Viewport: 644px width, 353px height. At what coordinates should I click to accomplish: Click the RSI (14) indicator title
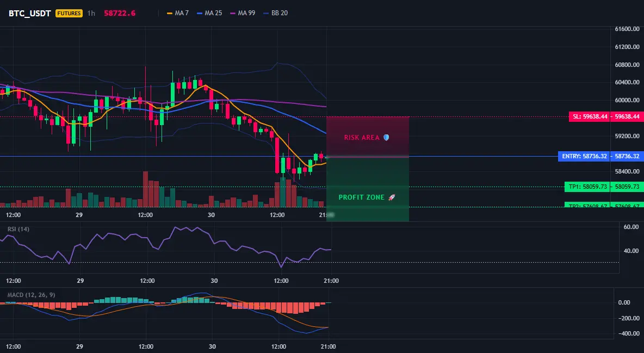pyautogui.click(x=18, y=229)
